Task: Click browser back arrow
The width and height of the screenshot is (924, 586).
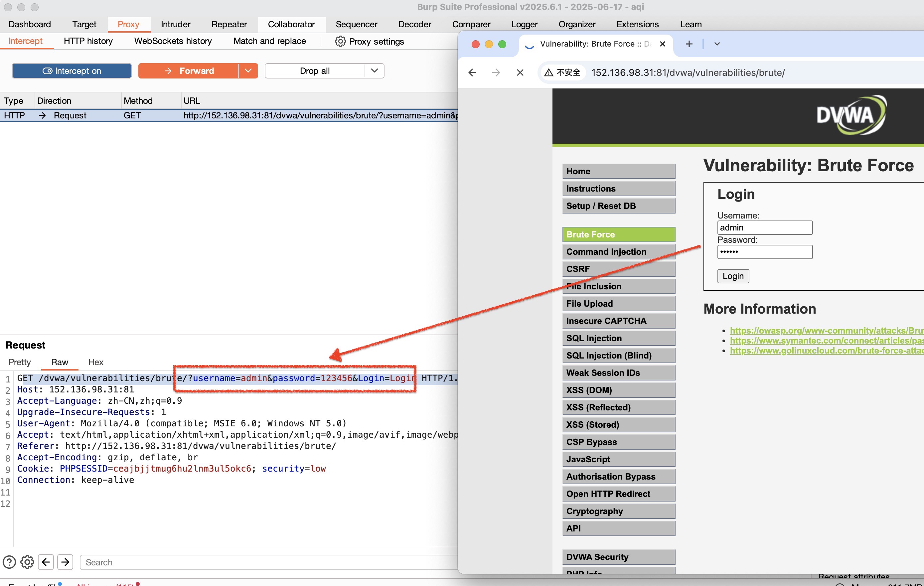Action: pos(472,73)
